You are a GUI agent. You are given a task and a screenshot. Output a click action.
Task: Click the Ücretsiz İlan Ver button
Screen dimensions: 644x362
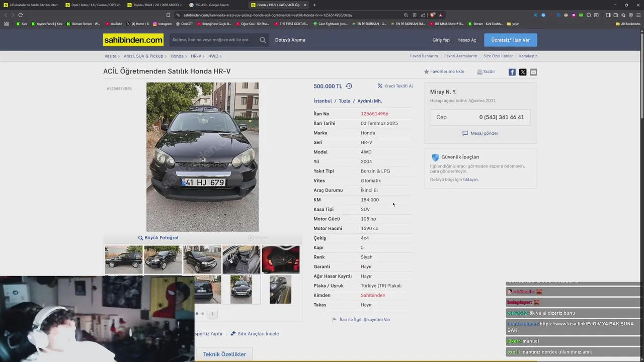point(511,40)
